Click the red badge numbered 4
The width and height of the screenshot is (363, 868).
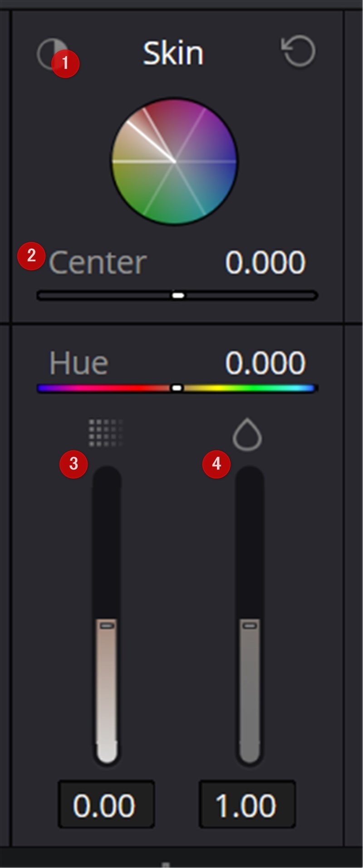216,464
